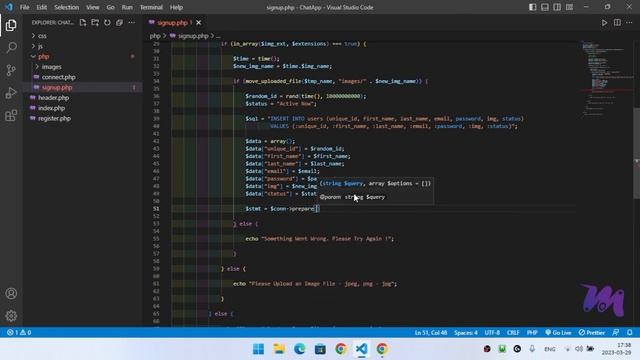Open Windows Start menu

click(x=258, y=349)
